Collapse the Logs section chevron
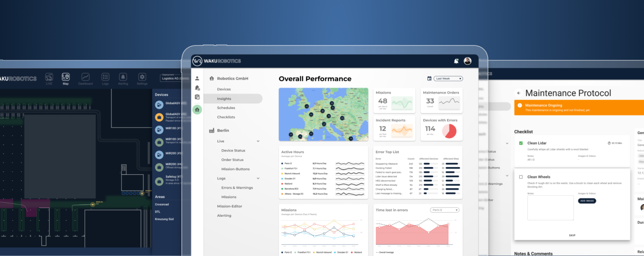 pos(258,178)
